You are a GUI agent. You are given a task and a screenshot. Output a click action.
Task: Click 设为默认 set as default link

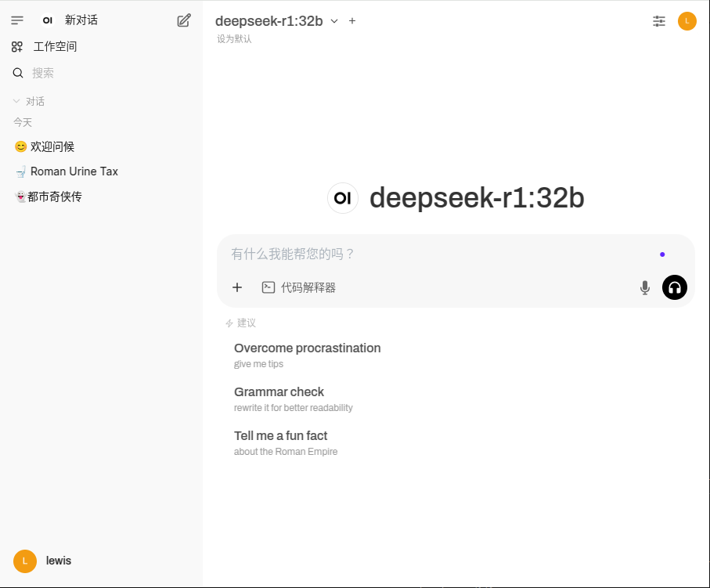[234, 39]
